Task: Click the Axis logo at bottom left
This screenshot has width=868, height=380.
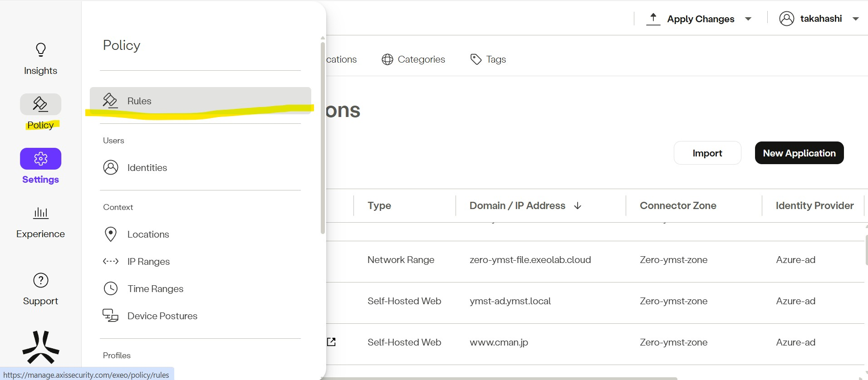Action: click(40, 347)
